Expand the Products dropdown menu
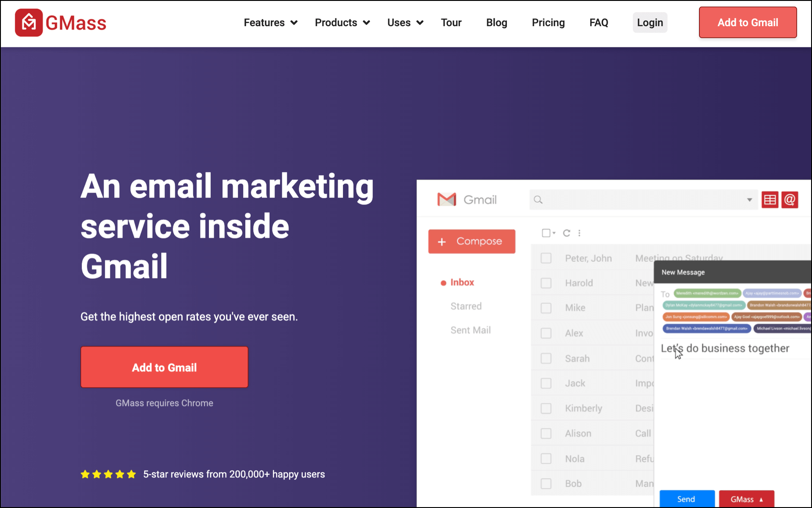812x508 pixels. [343, 23]
